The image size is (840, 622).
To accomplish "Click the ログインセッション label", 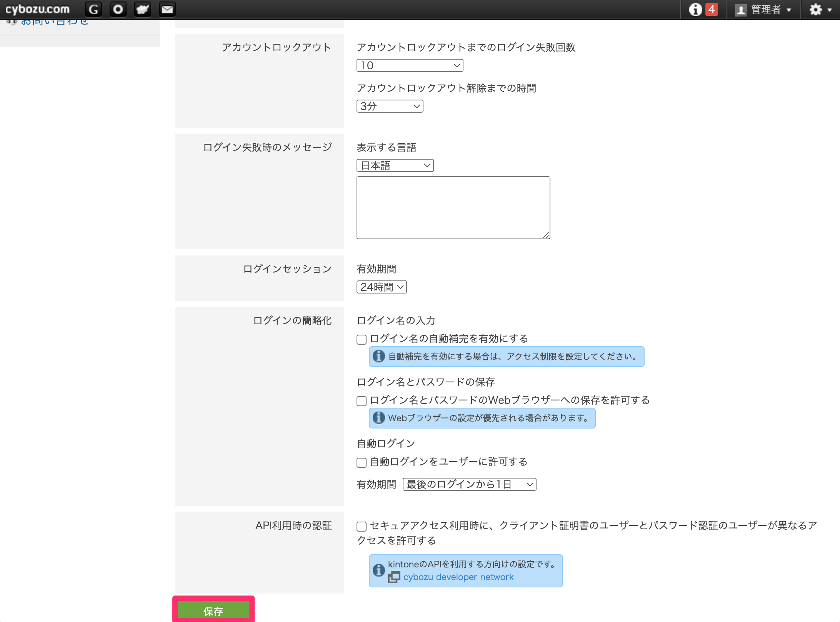I will click(287, 269).
